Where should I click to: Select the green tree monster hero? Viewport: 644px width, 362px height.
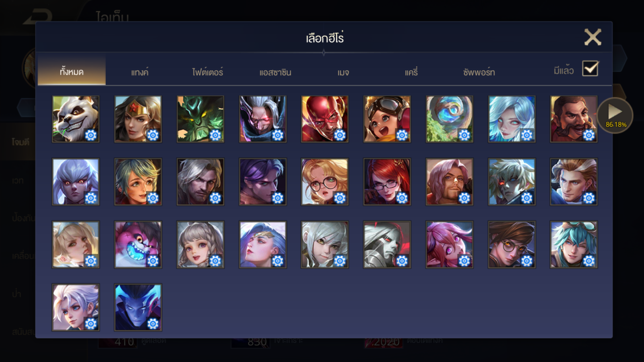200,119
